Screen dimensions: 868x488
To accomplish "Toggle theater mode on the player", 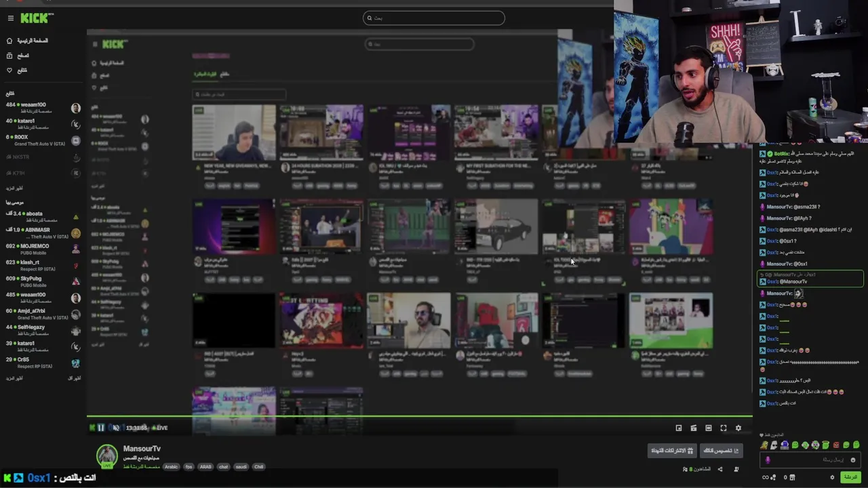I will tap(709, 428).
